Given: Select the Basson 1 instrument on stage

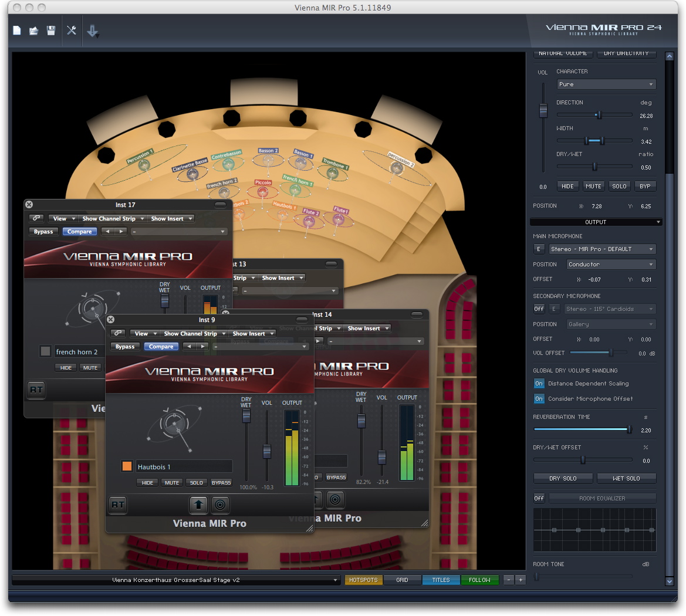Looking at the screenshot, I should point(300,163).
